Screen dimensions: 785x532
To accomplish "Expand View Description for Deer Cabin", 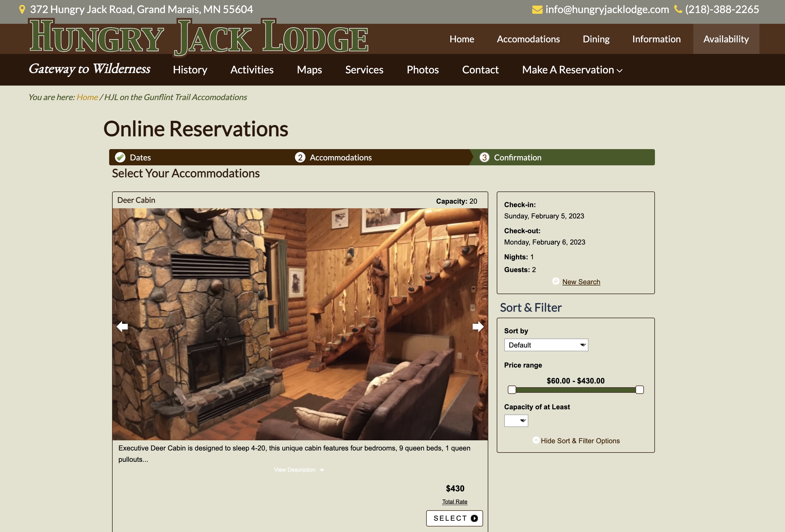I will pyautogui.click(x=300, y=470).
